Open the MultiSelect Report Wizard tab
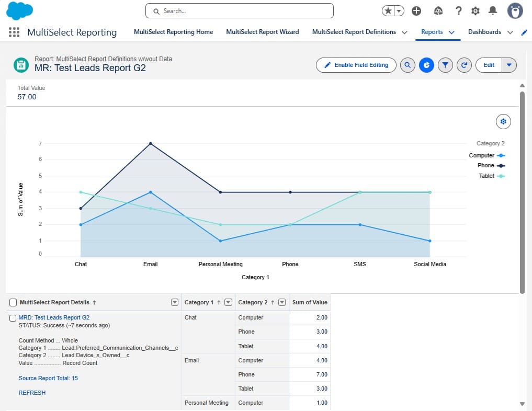Image resolution: width=532 pixels, height=411 pixels. (x=263, y=32)
